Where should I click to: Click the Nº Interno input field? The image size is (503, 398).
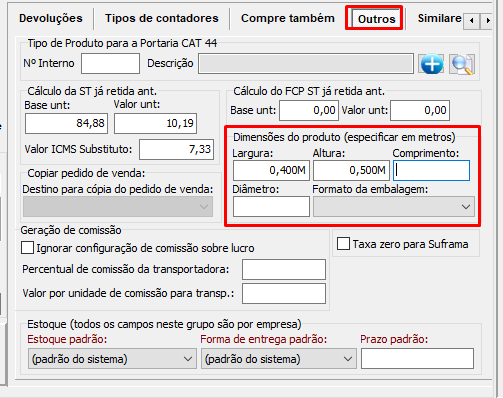click(x=110, y=64)
